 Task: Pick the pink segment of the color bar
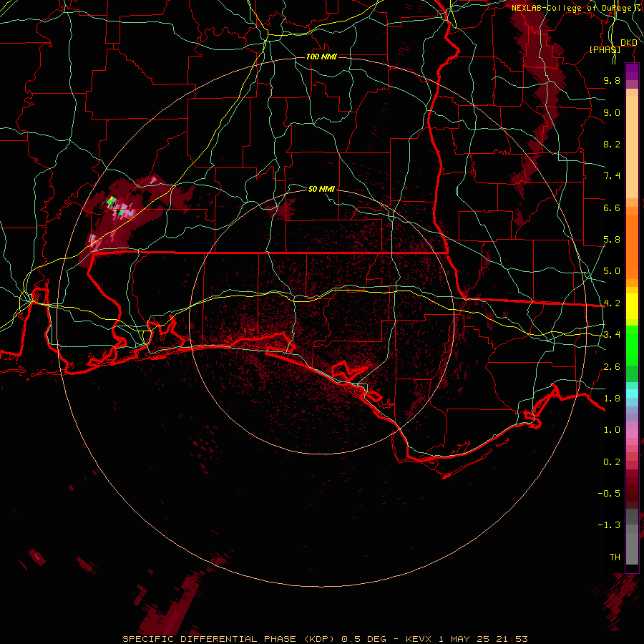tap(632, 434)
